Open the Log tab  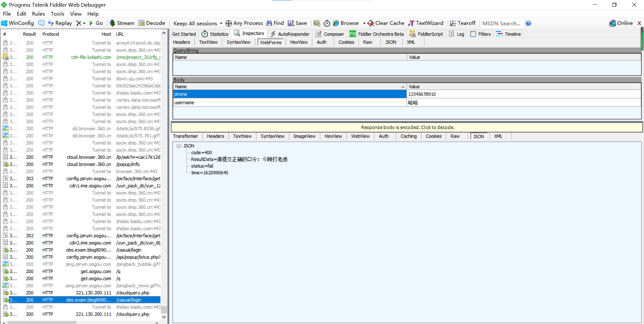457,34
